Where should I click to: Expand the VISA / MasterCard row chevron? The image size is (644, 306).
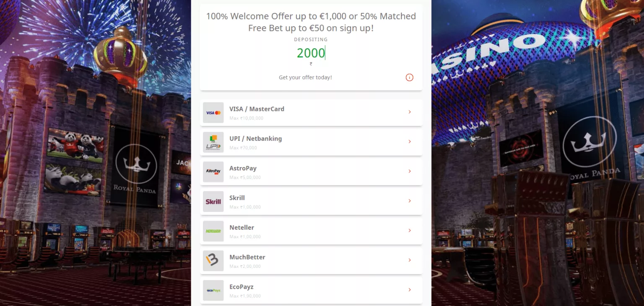point(410,112)
